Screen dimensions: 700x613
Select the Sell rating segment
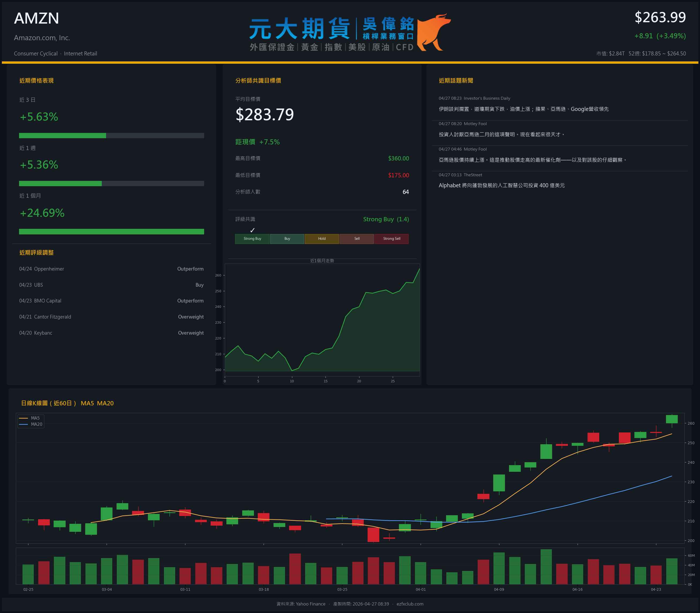coord(357,239)
